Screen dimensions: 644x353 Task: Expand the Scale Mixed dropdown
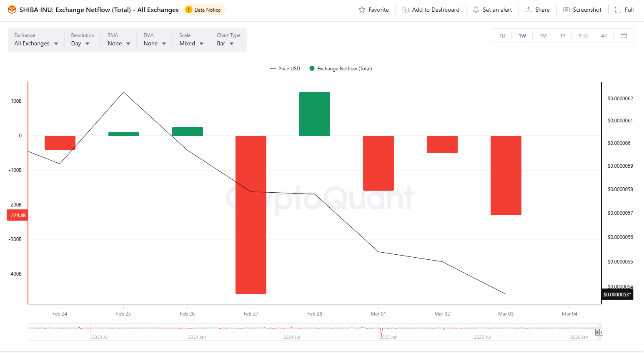pyautogui.click(x=191, y=43)
